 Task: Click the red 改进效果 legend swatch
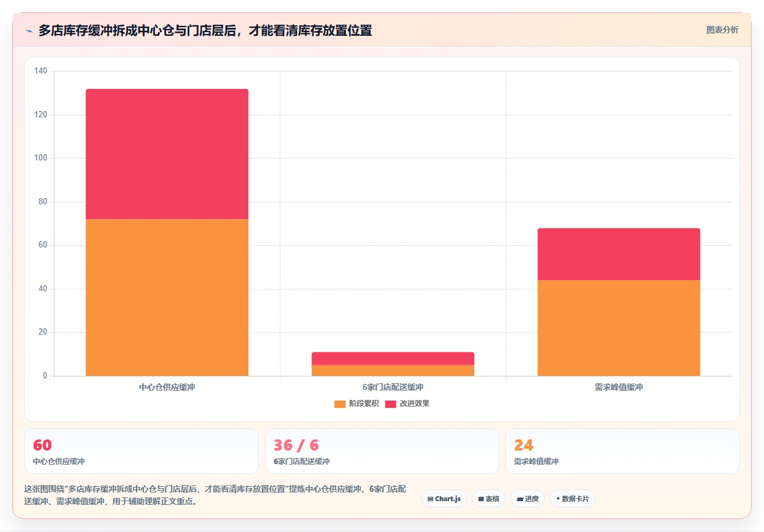[x=390, y=404]
